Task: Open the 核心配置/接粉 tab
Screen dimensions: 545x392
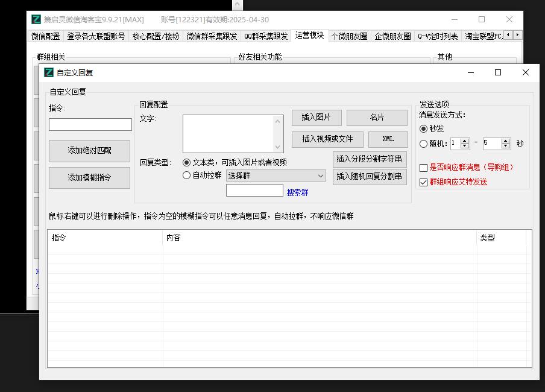Action: (156, 36)
